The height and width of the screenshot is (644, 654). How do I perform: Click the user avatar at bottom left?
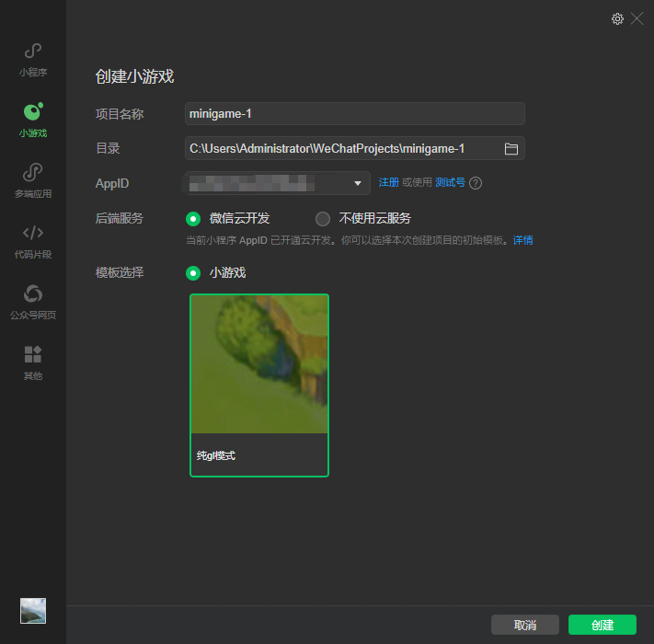[x=33, y=611]
